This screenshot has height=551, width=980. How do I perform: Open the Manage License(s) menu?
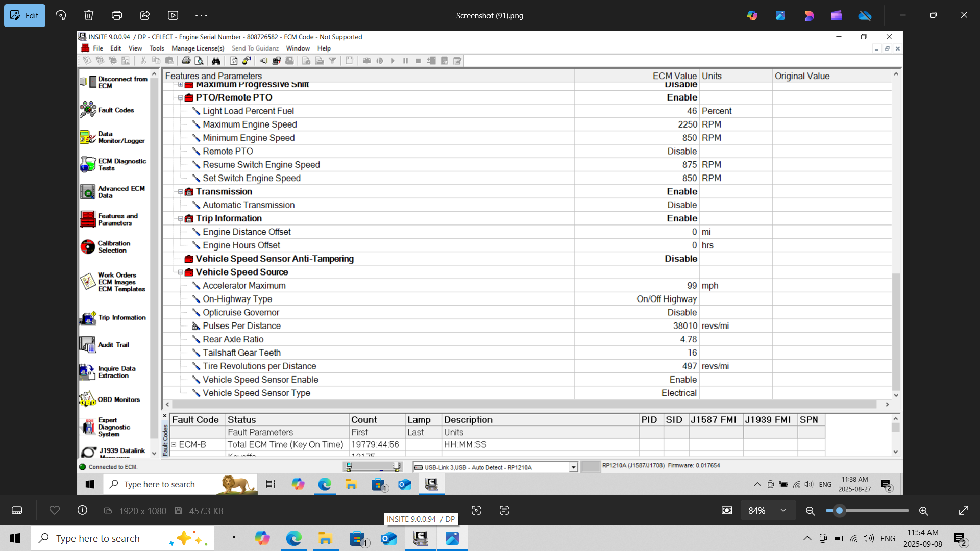(198, 48)
